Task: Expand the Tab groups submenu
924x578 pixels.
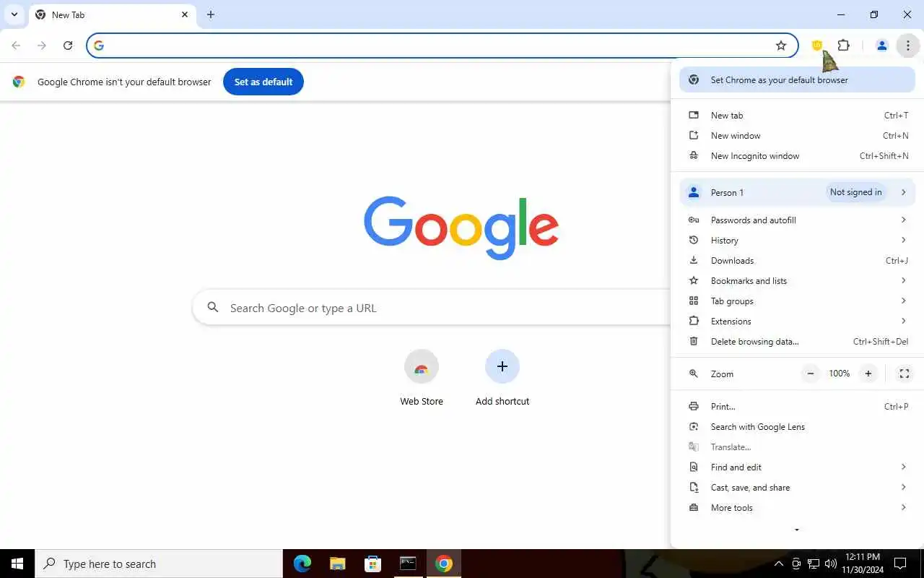Action: [797, 301]
